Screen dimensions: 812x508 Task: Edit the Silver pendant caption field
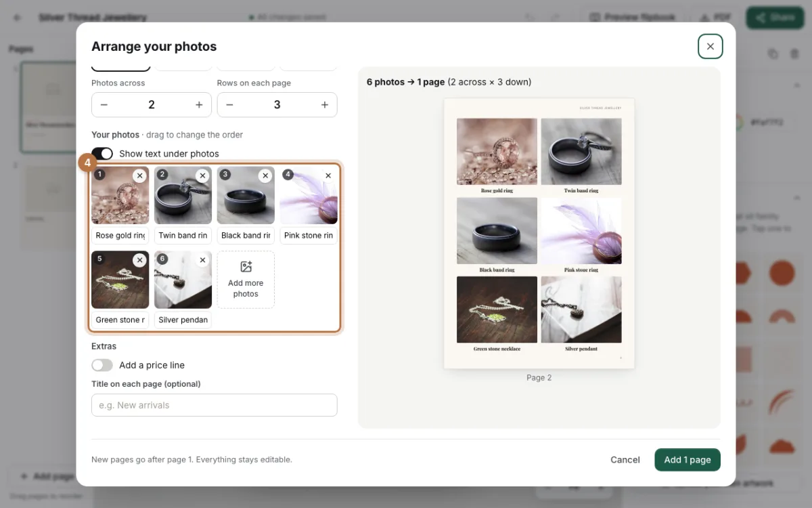(x=183, y=320)
